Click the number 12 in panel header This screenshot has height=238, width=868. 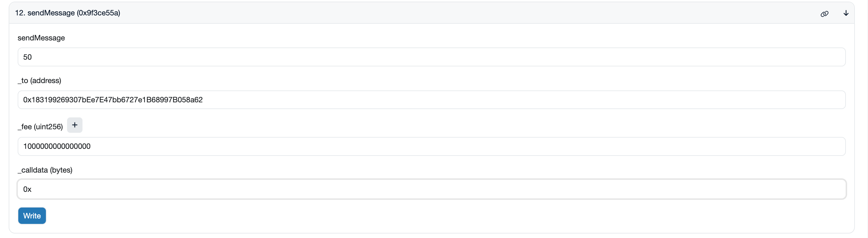(x=19, y=13)
